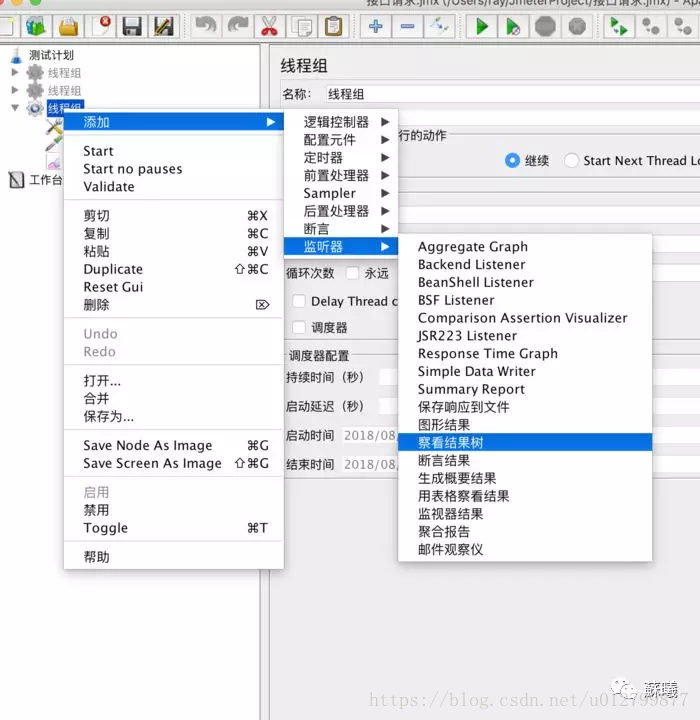Viewport: 700px width, 720px height.
Task: Click the 名称 input field
Action: point(513,94)
